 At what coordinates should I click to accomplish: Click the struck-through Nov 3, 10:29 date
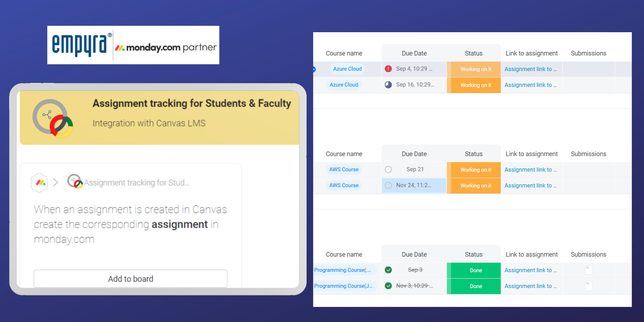coord(414,286)
